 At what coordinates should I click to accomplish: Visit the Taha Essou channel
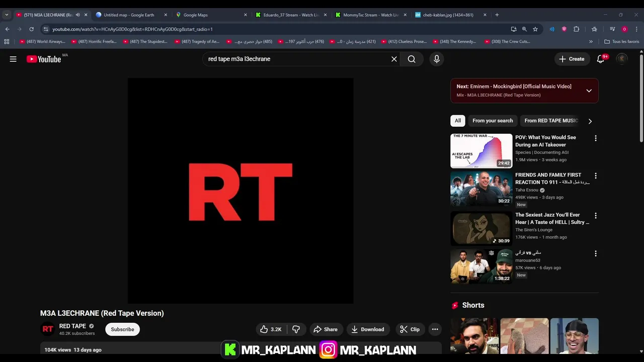click(527, 190)
